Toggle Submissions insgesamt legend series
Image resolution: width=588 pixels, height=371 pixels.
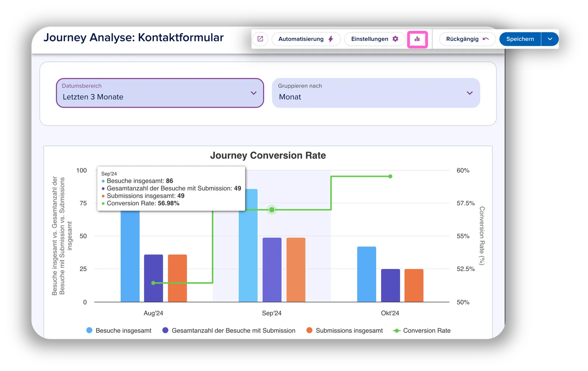[x=344, y=331]
